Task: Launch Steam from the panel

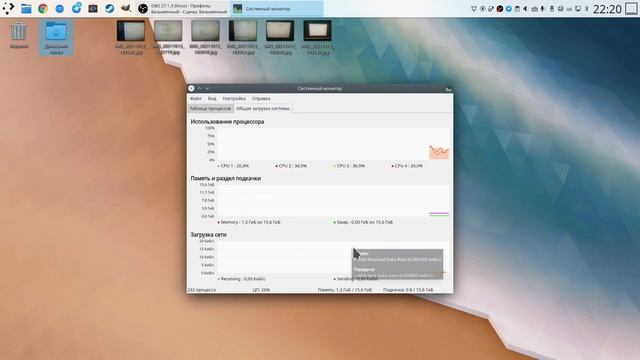Action: click(109, 9)
